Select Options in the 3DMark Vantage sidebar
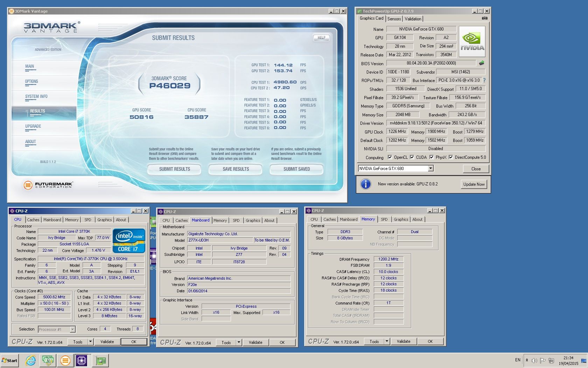The image size is (588, 368). pyautogui.click(x=31, y=82)
